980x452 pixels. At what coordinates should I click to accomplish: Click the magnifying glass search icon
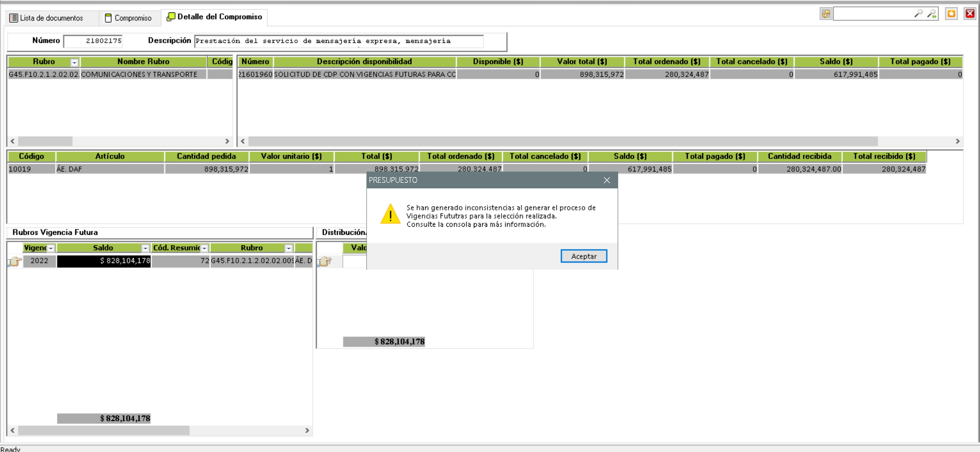pyautogui.click(x=919, y=14)
